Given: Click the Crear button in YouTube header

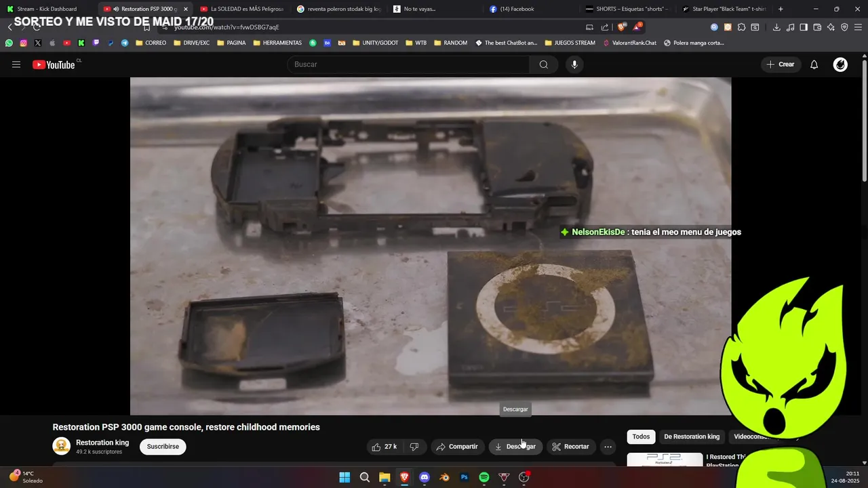Looking at the screenshot, I should 780,64.
